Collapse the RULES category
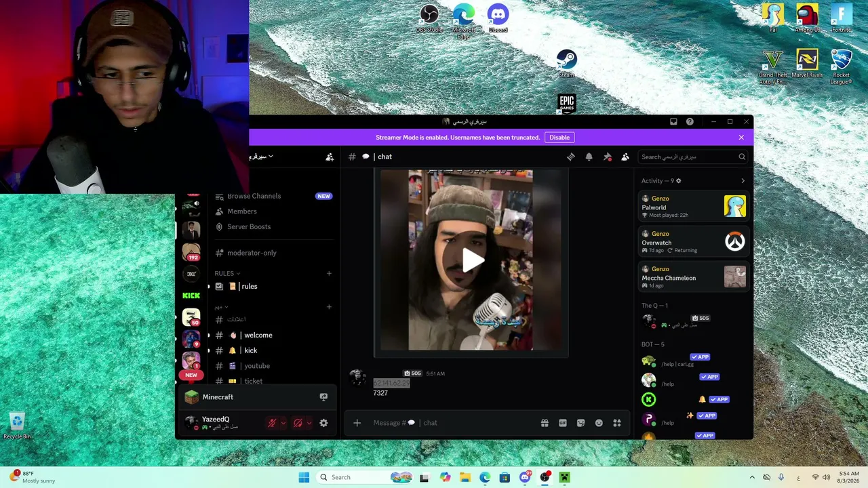This screenshot has height=488, width=868. click(227, 274)
